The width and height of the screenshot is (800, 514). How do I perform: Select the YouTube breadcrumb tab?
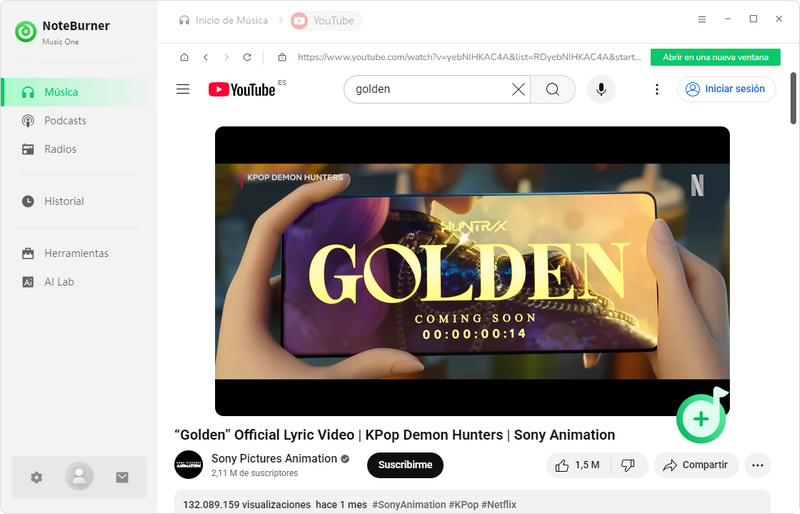(326, 20)
